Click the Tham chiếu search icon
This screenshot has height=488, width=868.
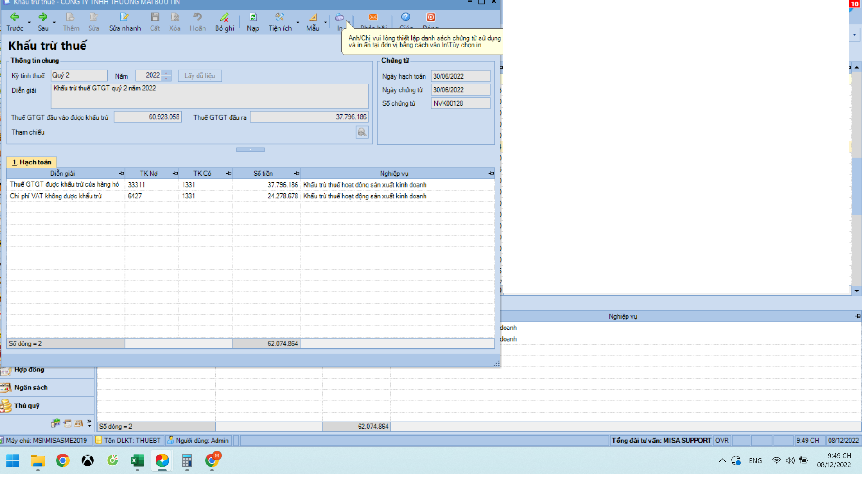[x=362, y=132]
